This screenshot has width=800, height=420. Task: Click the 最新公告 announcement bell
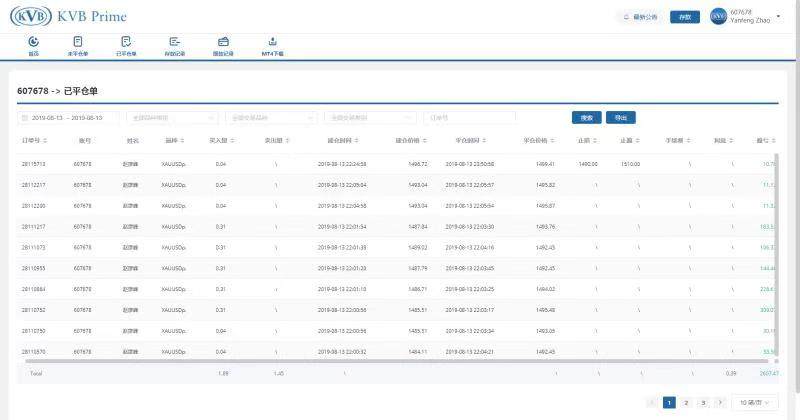(x=640, y=17)
